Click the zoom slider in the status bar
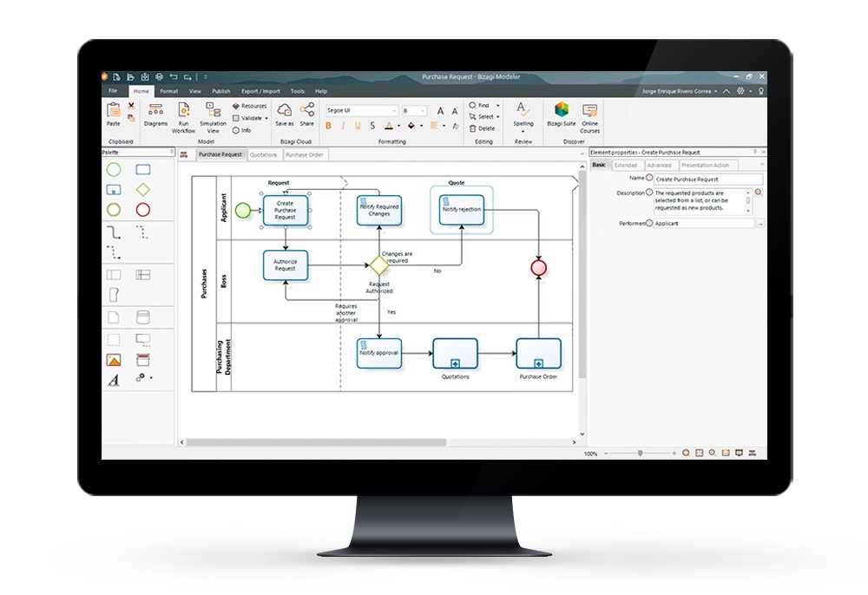Viewport: 868px width, 595px height. click(641, 453)
